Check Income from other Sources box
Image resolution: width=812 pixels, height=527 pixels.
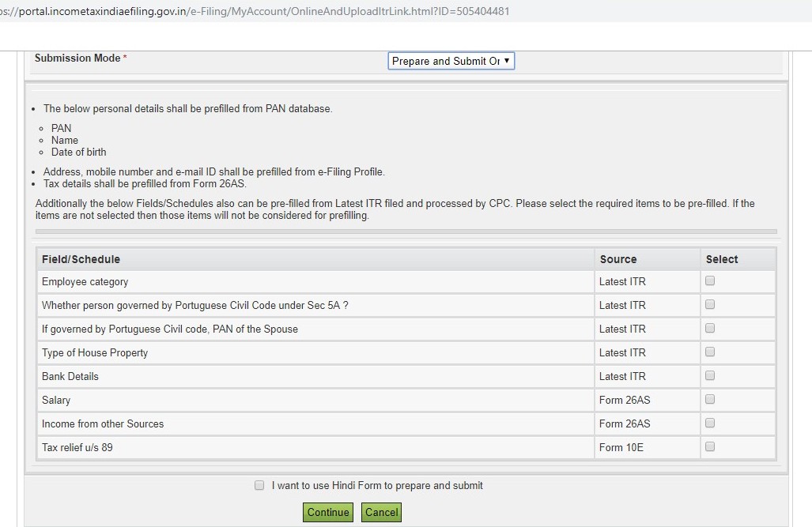pos(710,423)
